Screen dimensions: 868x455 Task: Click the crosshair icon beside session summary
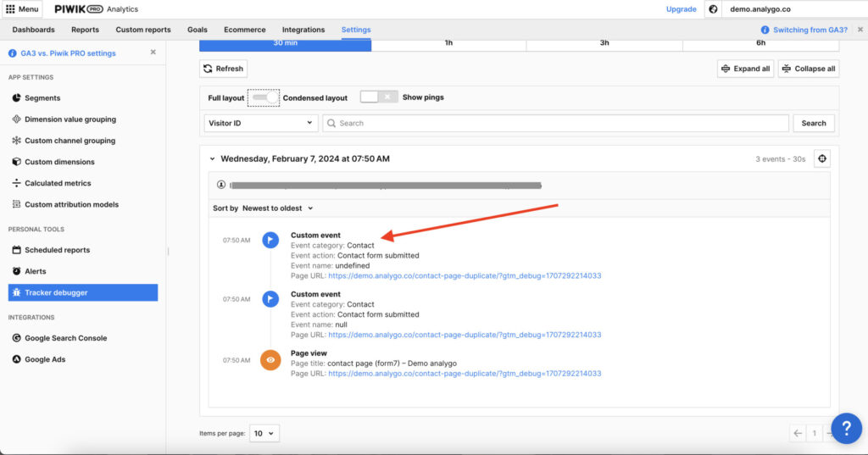click(x=821, y=158)
